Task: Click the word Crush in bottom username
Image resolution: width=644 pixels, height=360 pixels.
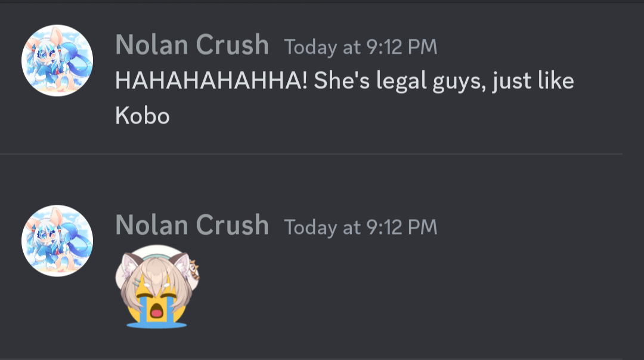Action: click(232, 224)
